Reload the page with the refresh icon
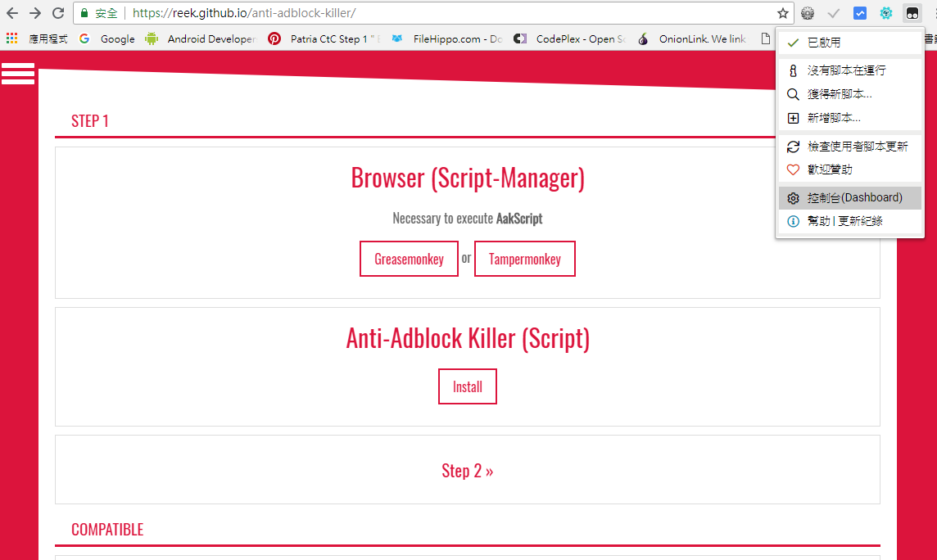 (58, 12)
